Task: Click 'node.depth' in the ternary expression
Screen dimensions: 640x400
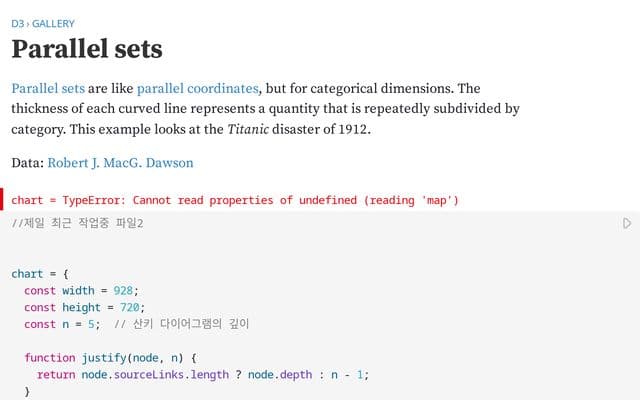Action: (280, 375)
